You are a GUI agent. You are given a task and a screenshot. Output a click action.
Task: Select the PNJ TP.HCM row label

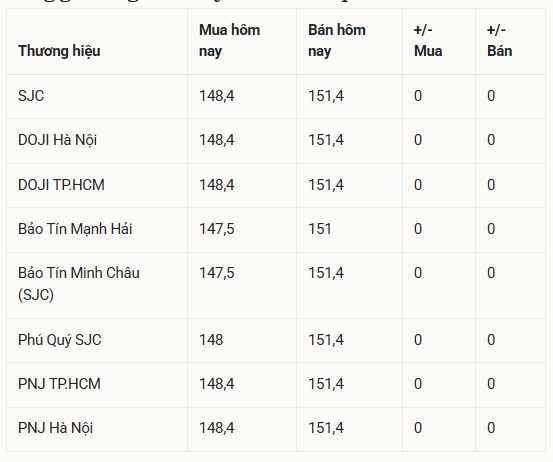pyautogui.click(x=59, y=384)
